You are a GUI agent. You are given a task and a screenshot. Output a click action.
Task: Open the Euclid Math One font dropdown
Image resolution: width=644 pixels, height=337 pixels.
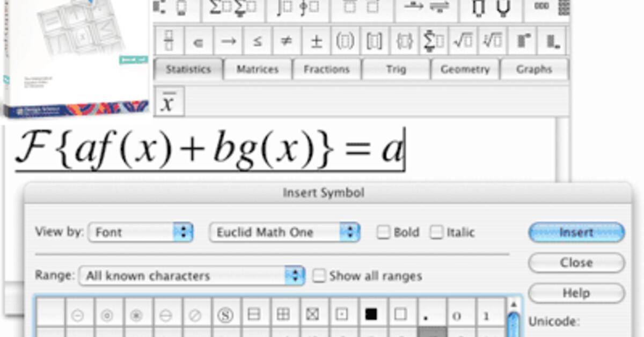(x=284, y=232)
